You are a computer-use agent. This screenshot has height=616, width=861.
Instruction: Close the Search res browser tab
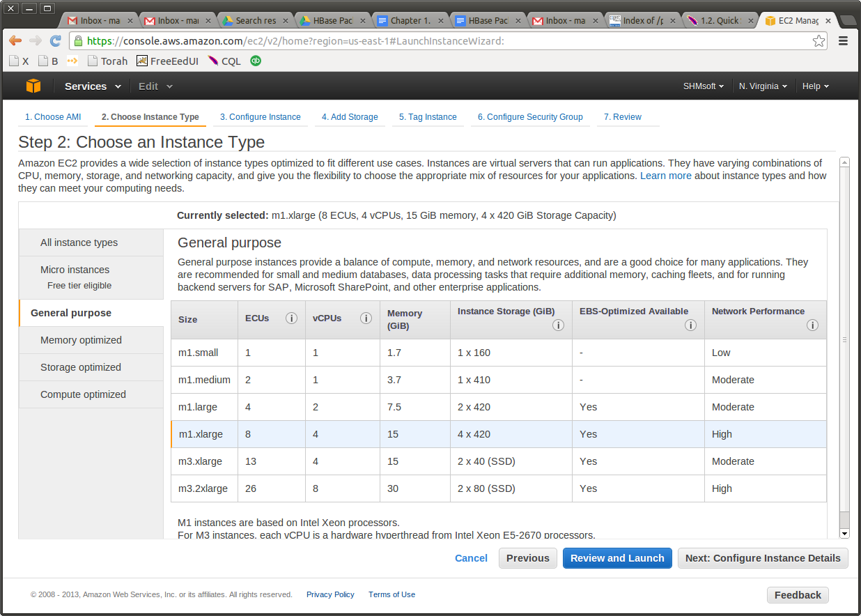[x=285, y=21]
